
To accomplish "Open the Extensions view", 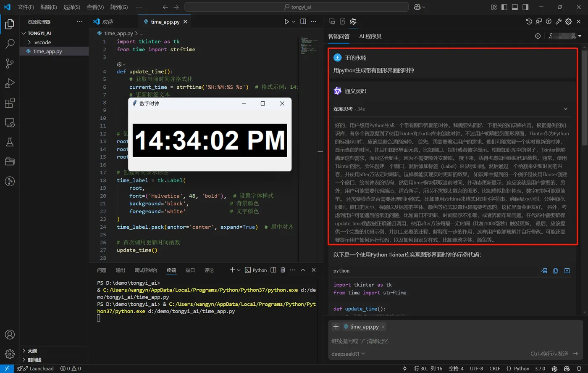I will [x=10, y=103].
